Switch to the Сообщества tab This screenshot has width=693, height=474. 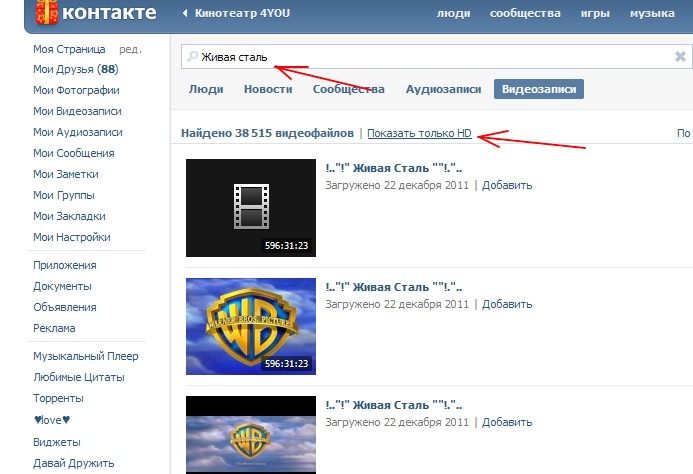coord(349,89)
